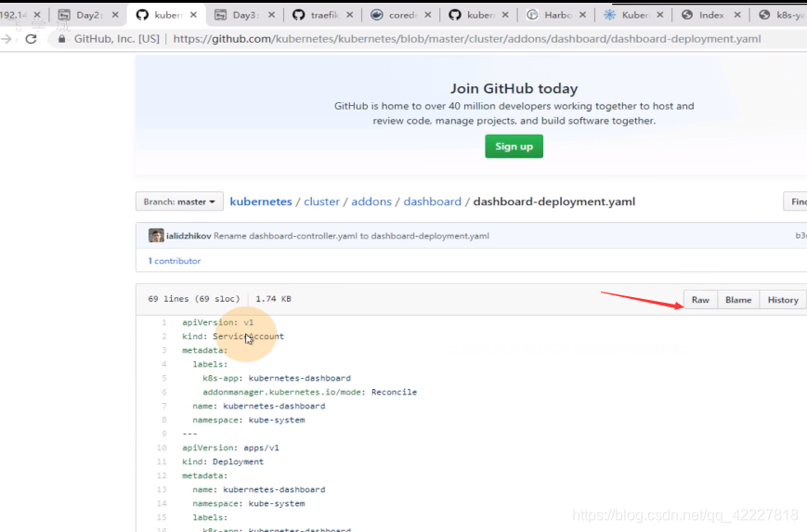
Task: Click the '1.74 KB' file size text
Action: 273,299
